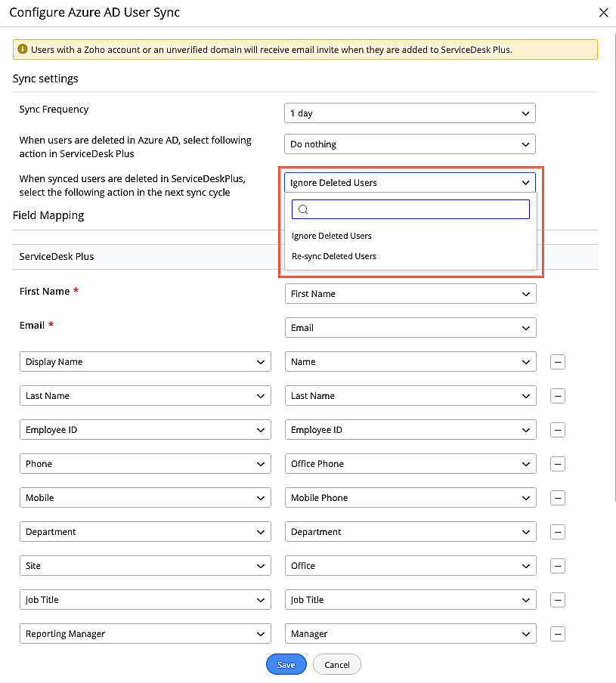The width and height of the screenshot is (616, 683).
Task: Open the Job Title field dropdown on left
Action: 145,600
